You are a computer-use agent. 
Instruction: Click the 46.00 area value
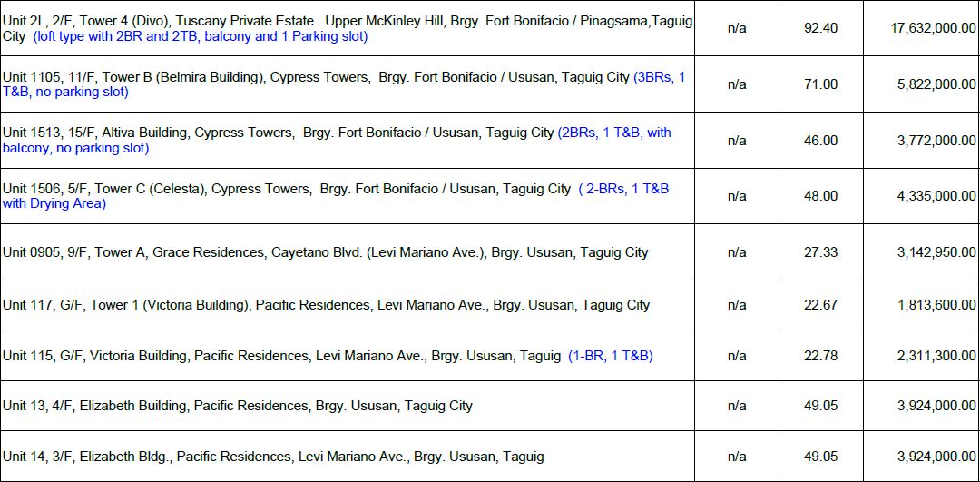(x=820, y=141)
